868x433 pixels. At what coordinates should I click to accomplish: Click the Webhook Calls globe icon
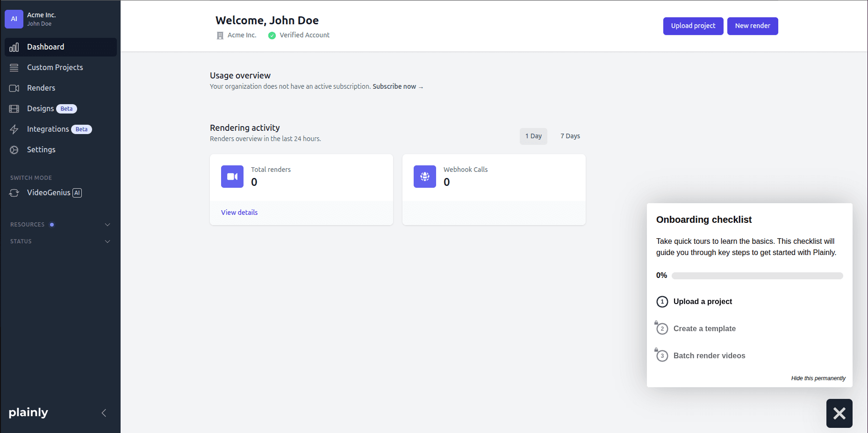(x=425, y=177)
